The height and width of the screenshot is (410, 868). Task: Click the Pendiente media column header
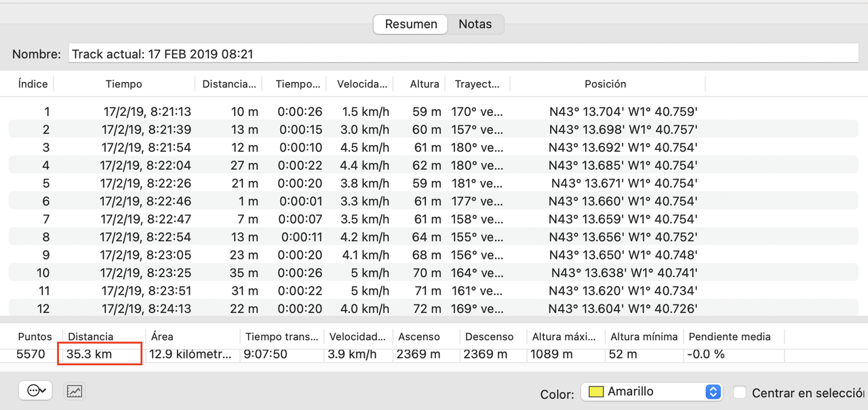(x=730, y=337)
